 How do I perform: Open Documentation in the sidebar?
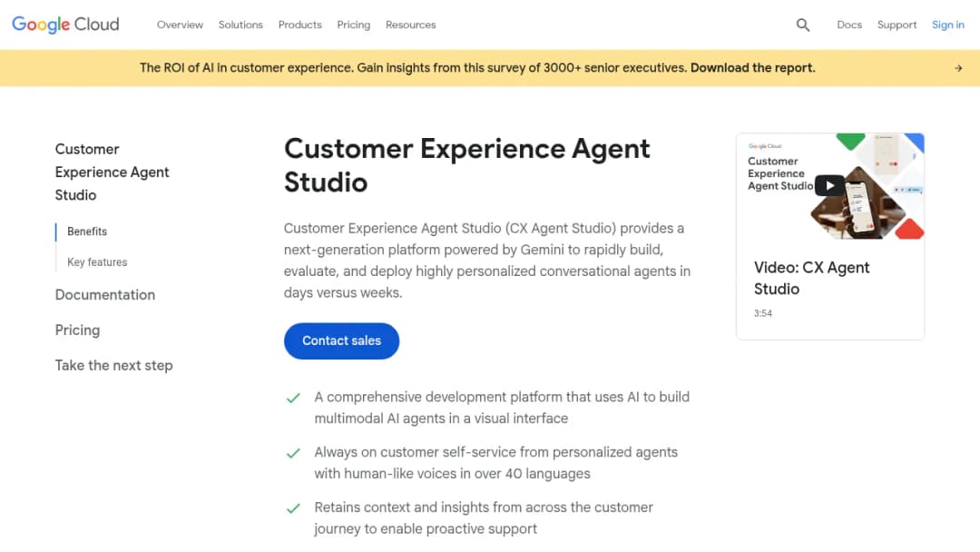[105, 295]
